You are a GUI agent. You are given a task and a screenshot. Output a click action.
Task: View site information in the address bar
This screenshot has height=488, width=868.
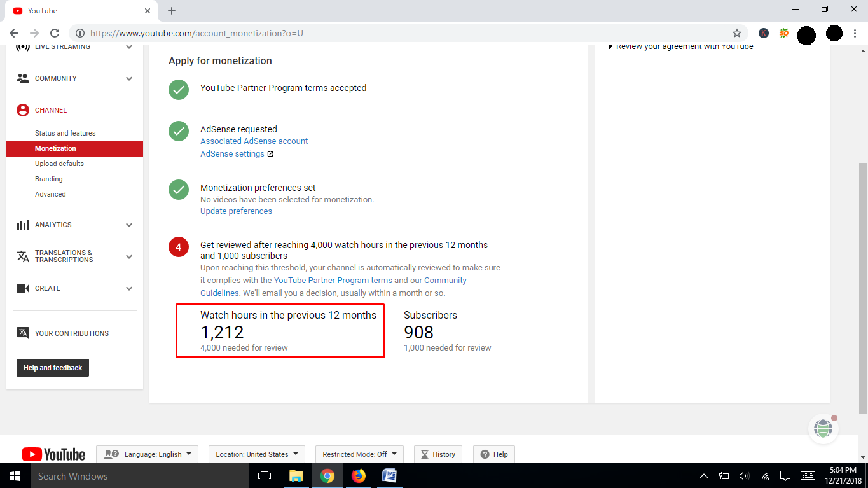79,33
